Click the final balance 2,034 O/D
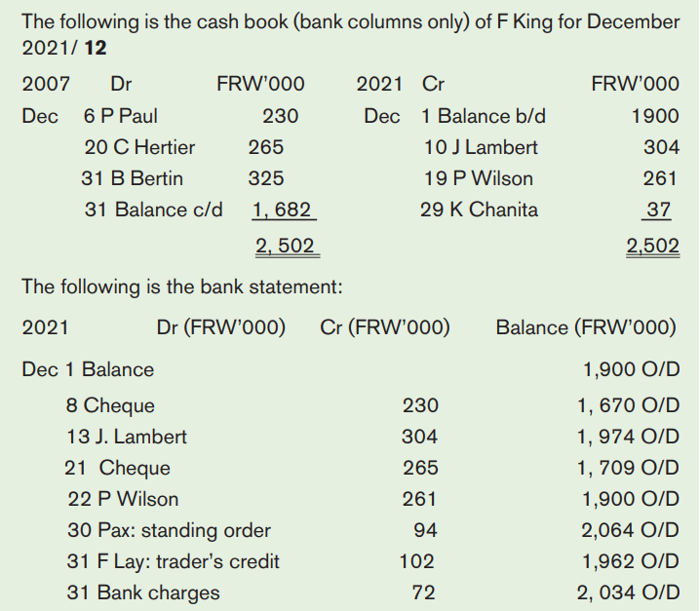The height and width of the screenshot is (611, 700). point(628,592)
